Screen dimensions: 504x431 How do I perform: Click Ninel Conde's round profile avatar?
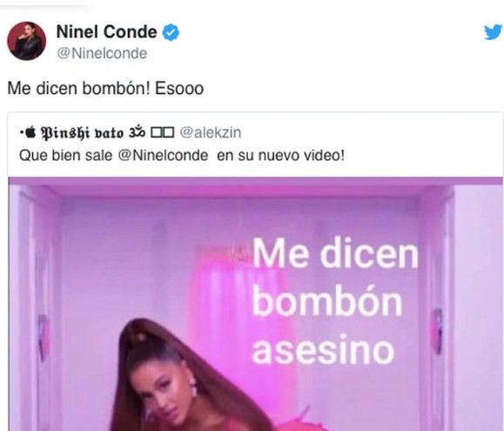(x=27, y=41)
